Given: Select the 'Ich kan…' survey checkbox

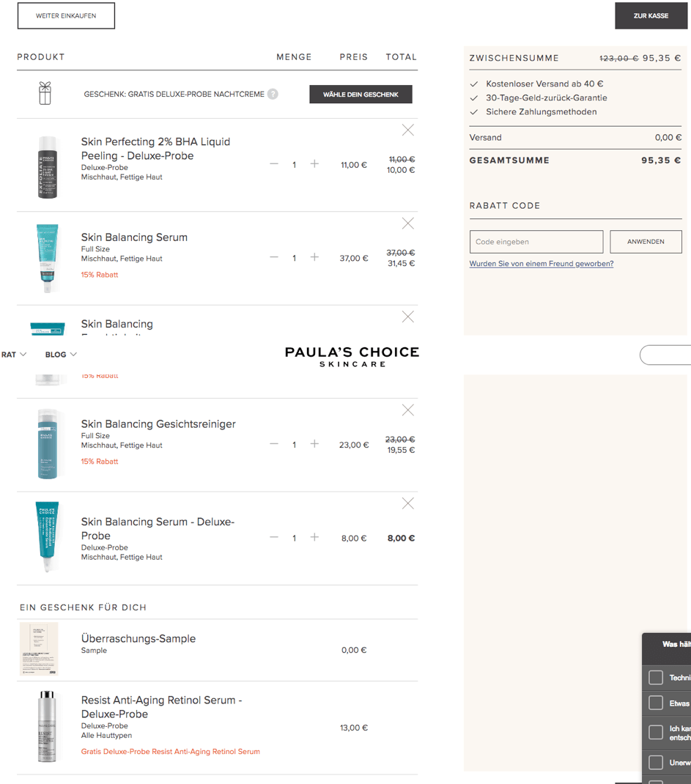Looking at the screenshot, I should [656, 733].
